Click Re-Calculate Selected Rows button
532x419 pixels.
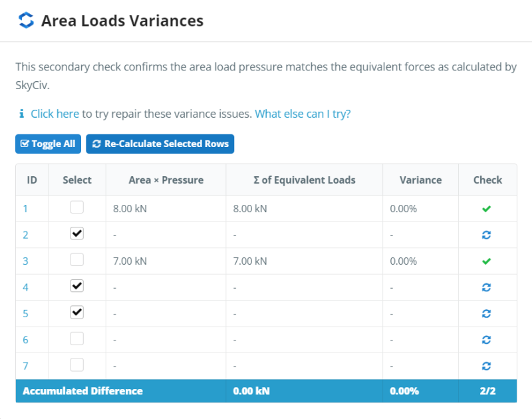click(160, 144)
